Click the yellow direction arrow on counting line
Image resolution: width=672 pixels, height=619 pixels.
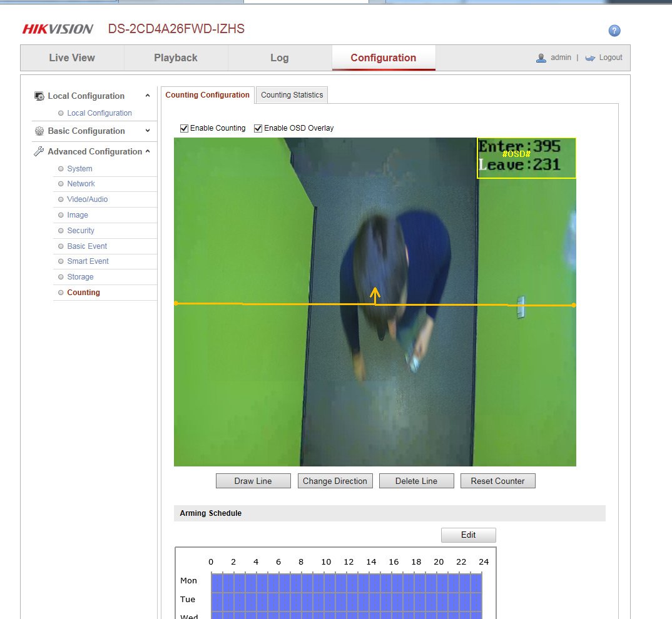(x=375, y=294)
